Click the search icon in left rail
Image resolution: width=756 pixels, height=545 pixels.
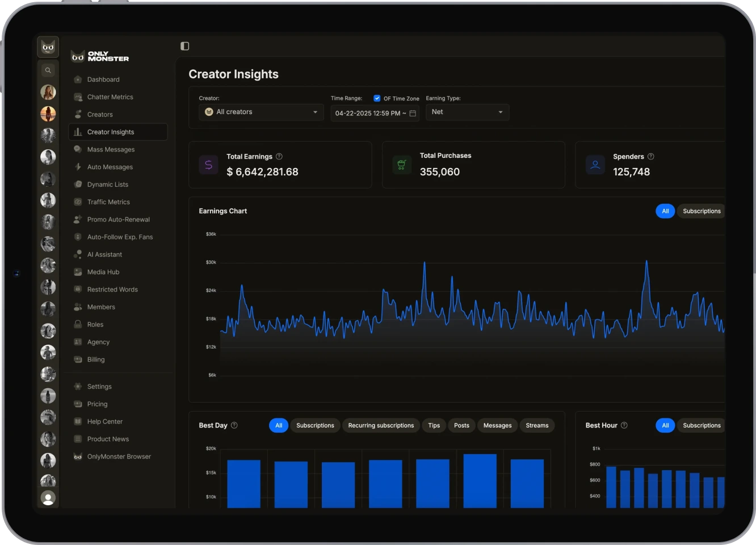click(x=48, y=70)
